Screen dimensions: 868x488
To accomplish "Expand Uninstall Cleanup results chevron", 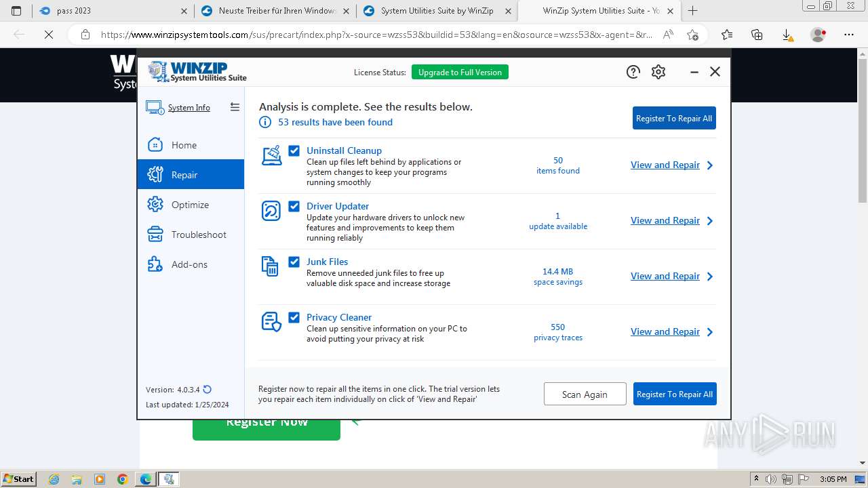I will point(710,165).
